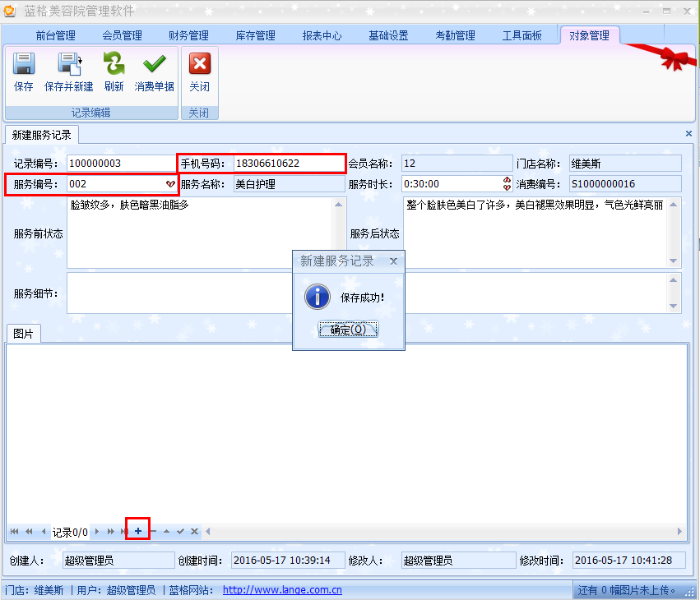Click the 服务名称 field showing 美白护理
This screenshot has width=700, height=600.
(x=289, y=184)
